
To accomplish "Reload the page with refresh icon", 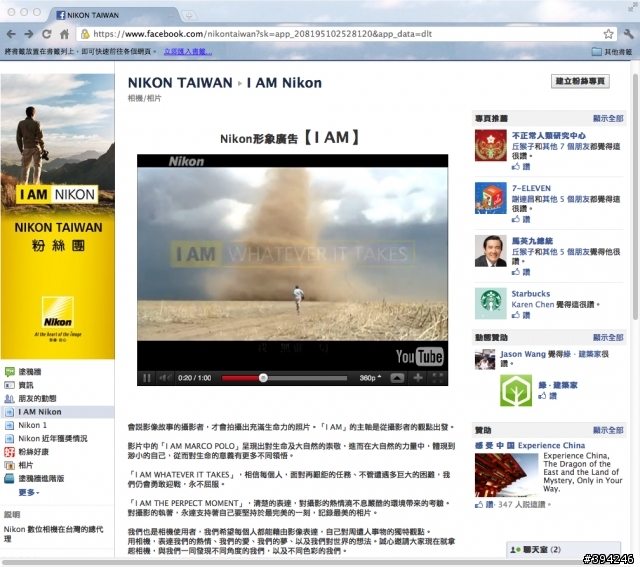I will [x=47, y=34].
